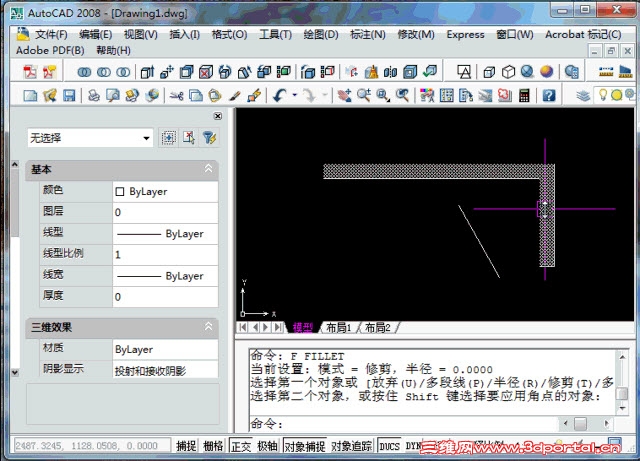
Task: Open the Express menu
Action: 465,34
